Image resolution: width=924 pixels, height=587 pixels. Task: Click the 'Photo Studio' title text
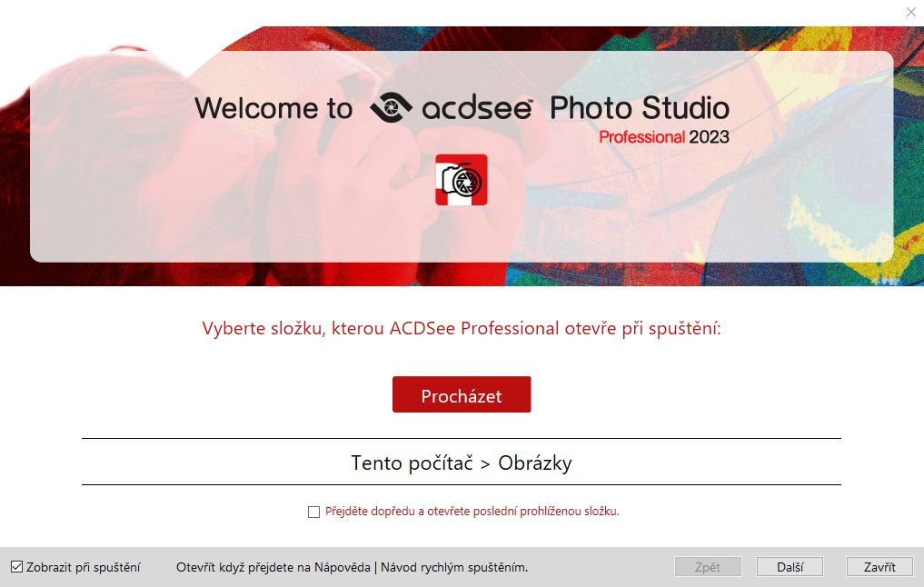pos(640,108)
